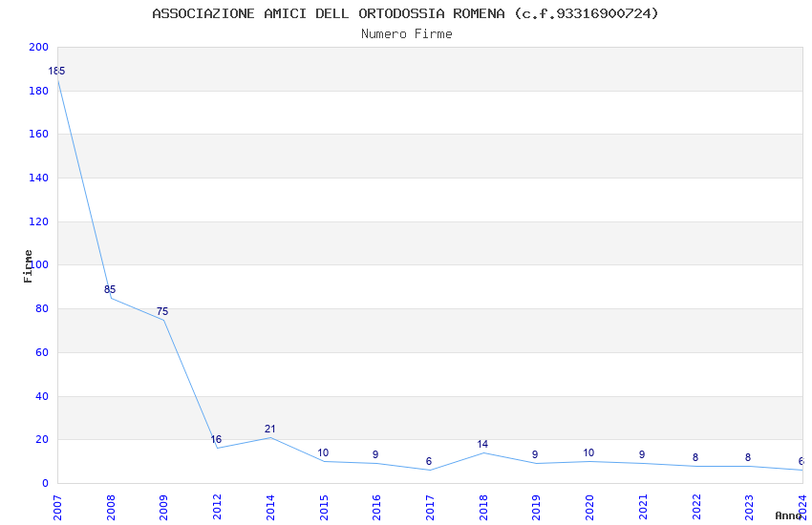Click the y-axis value 0
Screen dimensions: 812x525
tap(45, 484)
